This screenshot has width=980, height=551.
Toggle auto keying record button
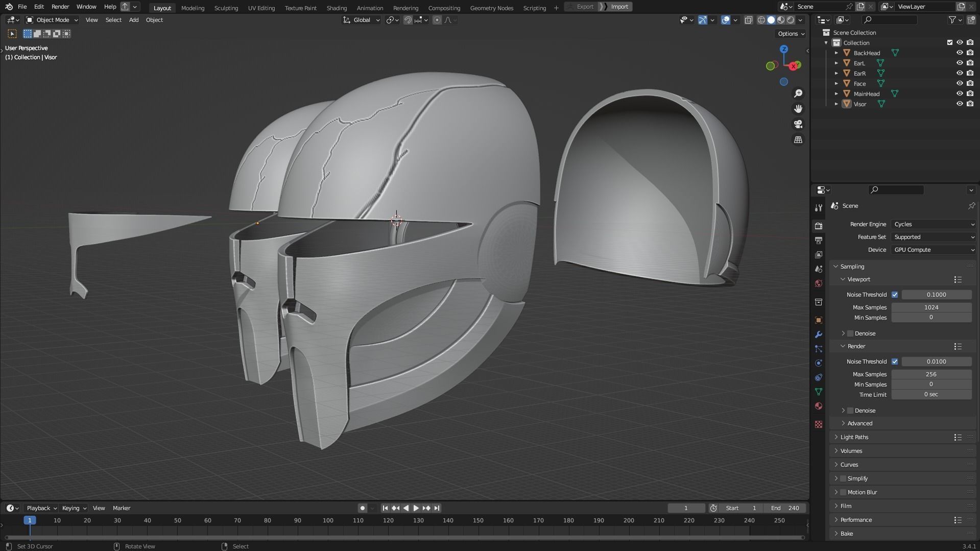click(362, 508)
